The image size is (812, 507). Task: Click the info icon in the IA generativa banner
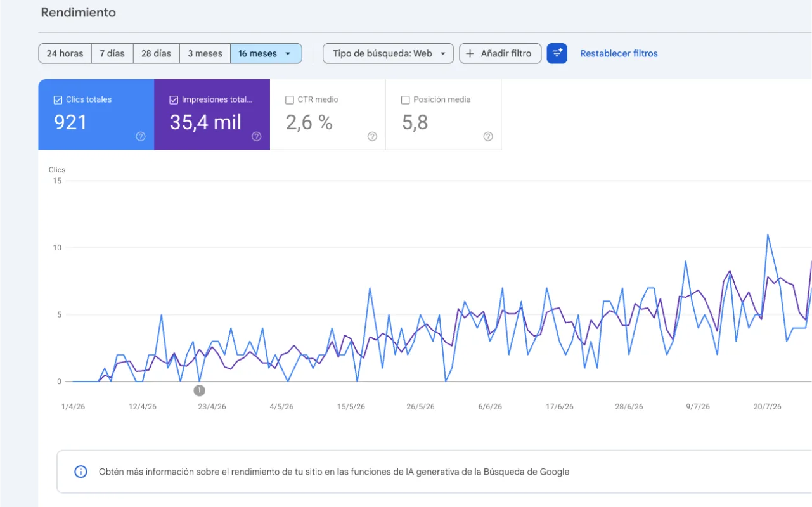tap(81, 472)
